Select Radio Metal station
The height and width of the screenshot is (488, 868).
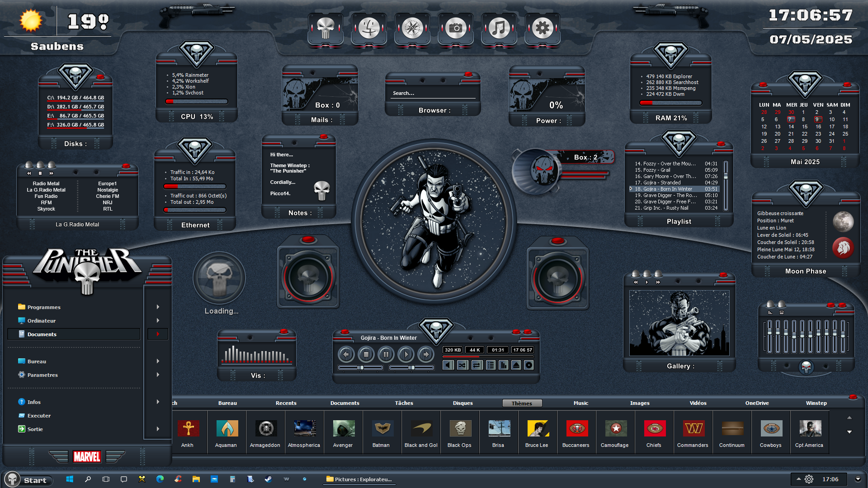(x=46, y=183)
